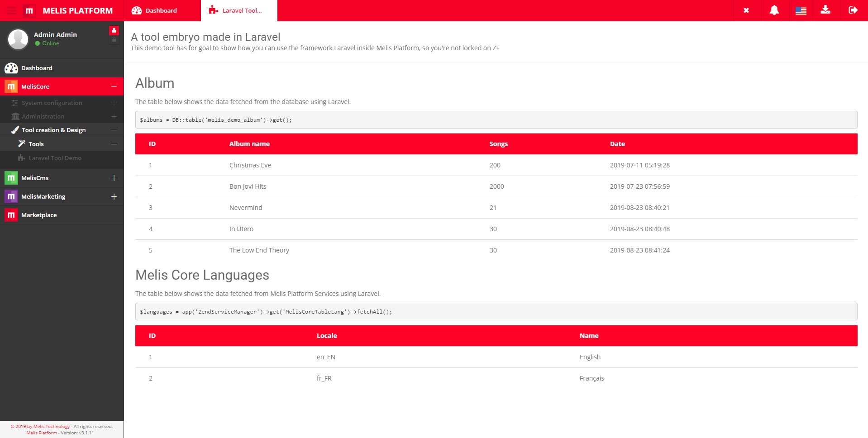Viewport: 868px width, 438px height.
Task: Collapse Tool creation & Design submenu
Action: tap(114, 130)
